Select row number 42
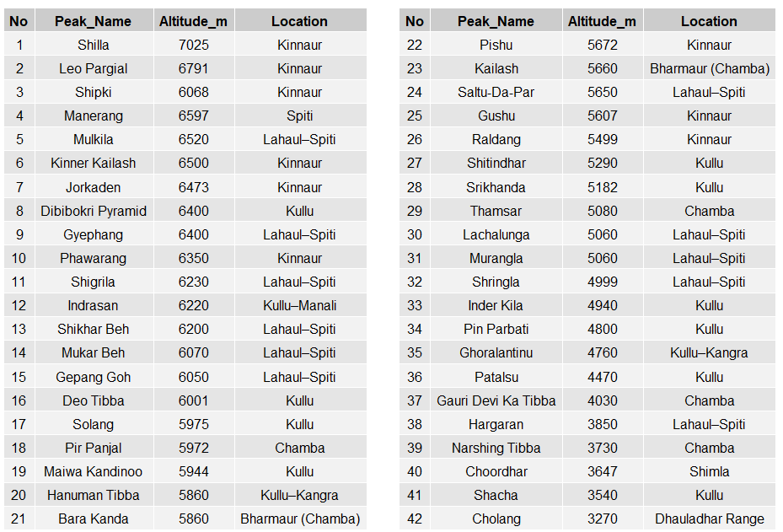Viewport: 783px width, 532px height. 415,519
